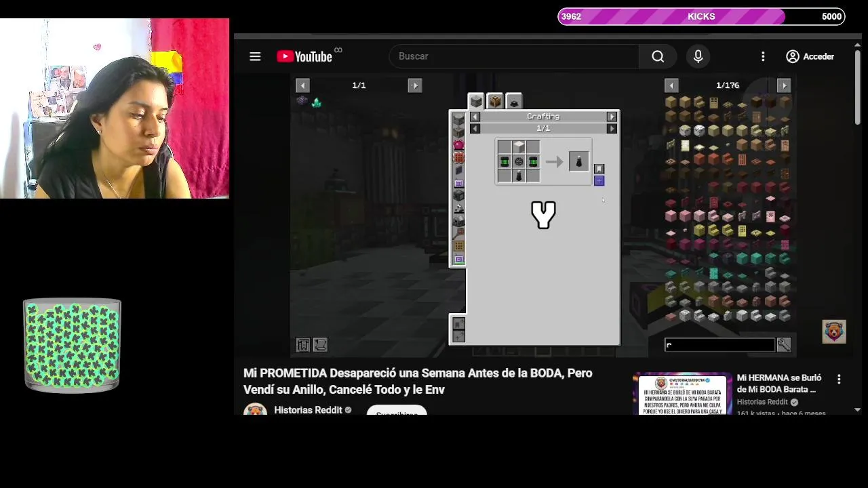This screenshot has width=868, height=488.
Task: Select the gray crafting table recipe tab
Action: click(476, 102)
